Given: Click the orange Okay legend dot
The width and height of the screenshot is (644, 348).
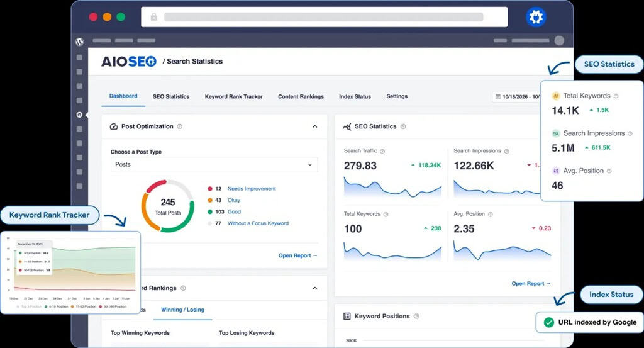Looking at the screenshot, I should point(210,200).
